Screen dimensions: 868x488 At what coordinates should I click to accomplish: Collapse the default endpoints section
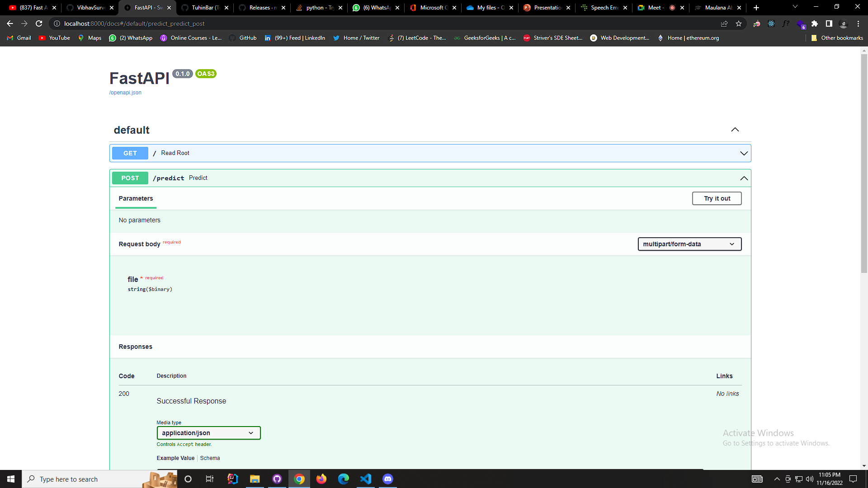(735, 130)
